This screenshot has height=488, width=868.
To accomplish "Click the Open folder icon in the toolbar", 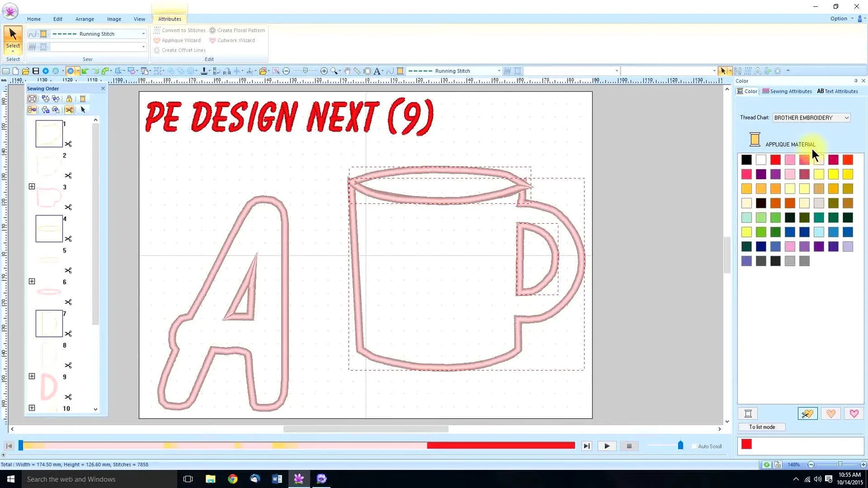I will tap(25, 71).
